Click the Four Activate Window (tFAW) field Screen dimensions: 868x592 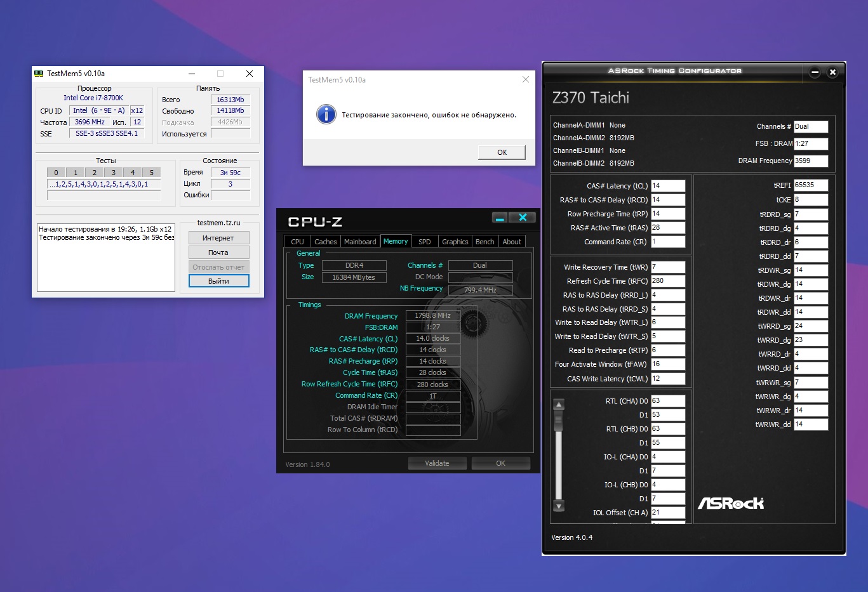click(x=668, y=364)
